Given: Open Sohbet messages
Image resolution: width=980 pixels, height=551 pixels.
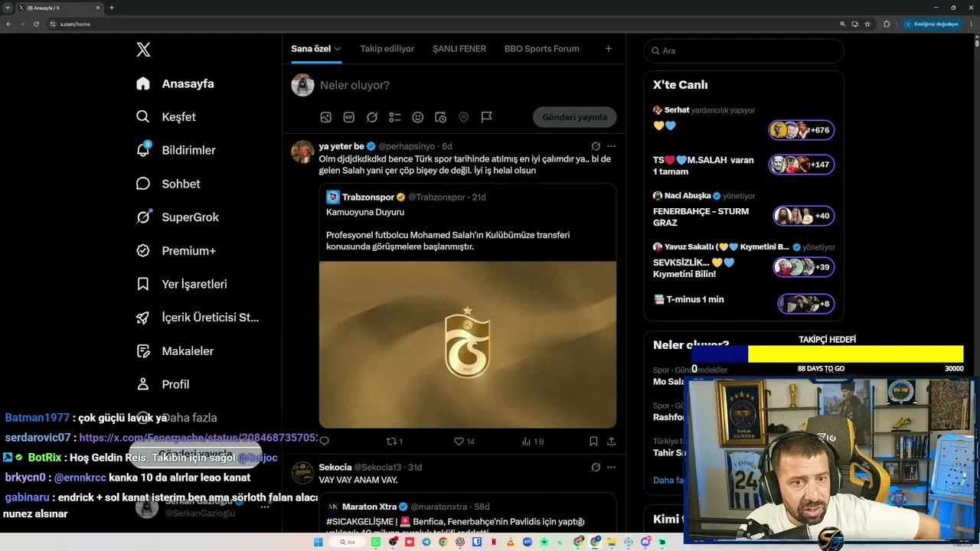Looking at the screenshot, I should coord(168,184).
